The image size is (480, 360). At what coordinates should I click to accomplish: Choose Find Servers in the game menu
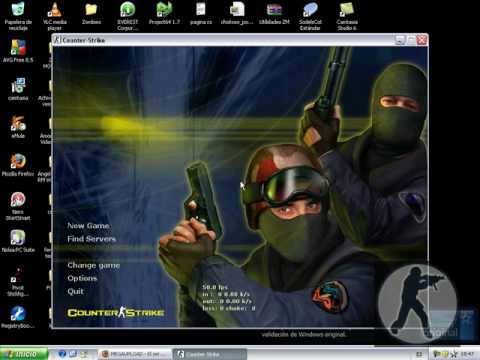[x=92, y=239]
